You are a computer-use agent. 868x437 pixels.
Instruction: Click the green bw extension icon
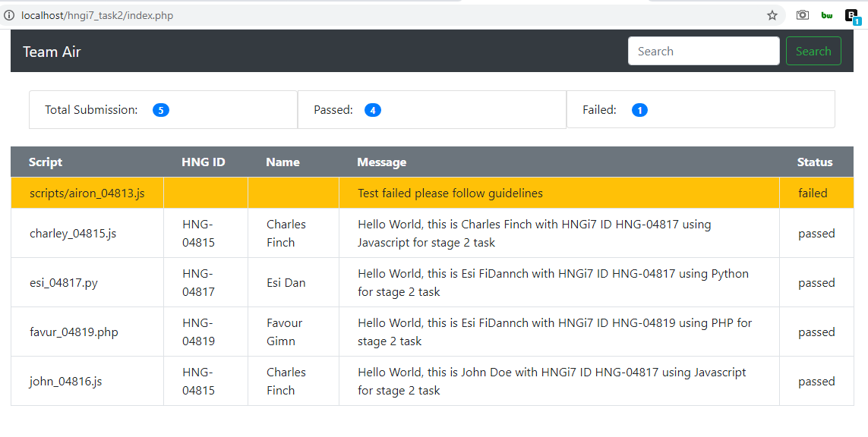tap(827, 14)
